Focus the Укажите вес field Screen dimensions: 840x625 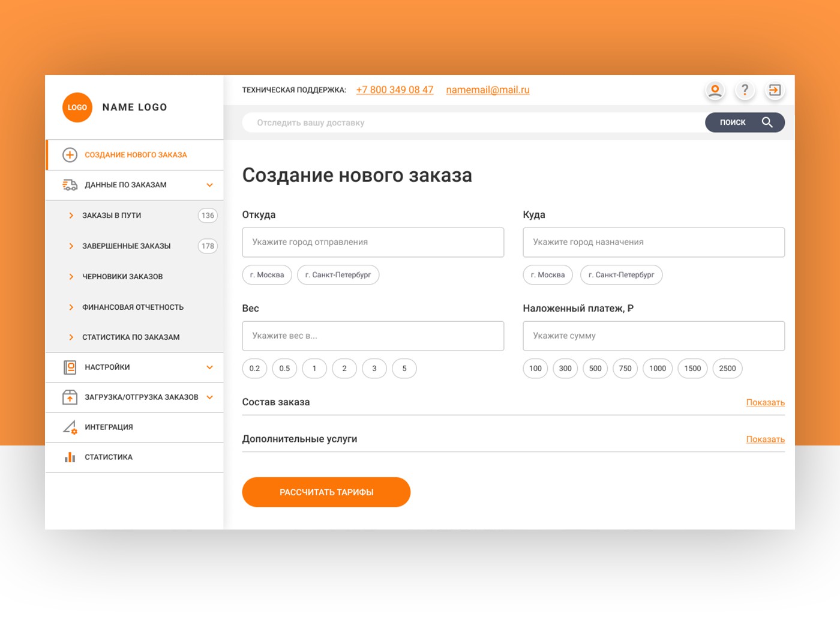pos(373,336)
